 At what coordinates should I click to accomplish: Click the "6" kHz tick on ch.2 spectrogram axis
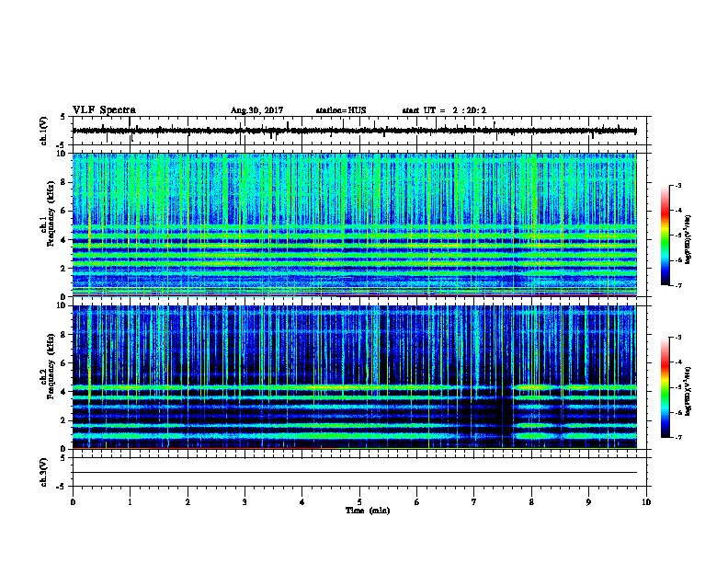click(x=64, y=363)
